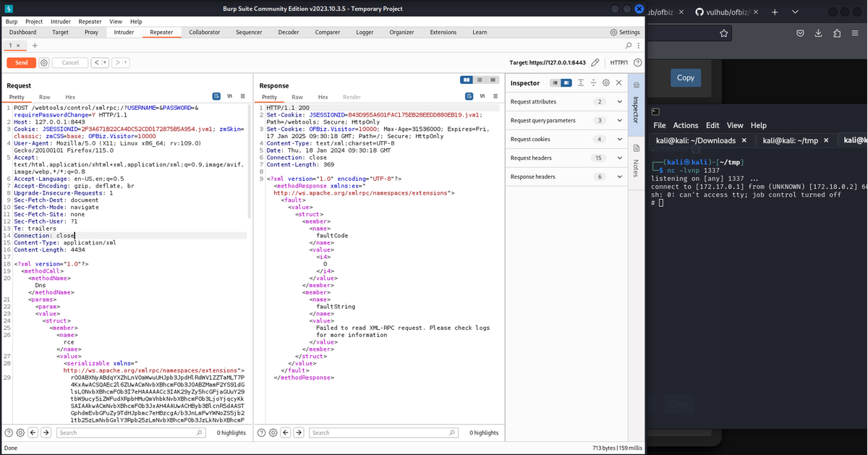
Task: Open Firefox extensions puzzle icon
Action: [x=837, y=33]
